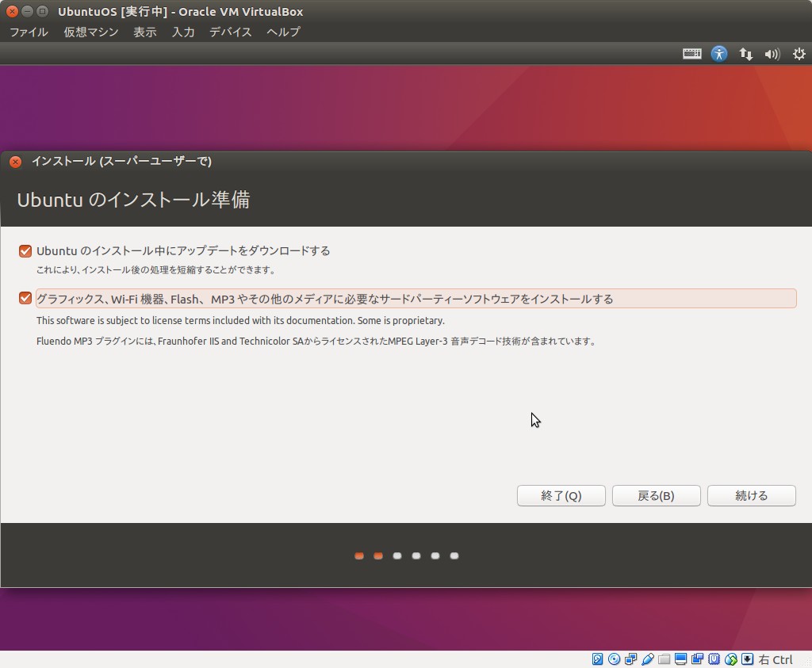812x668 pixels.
Task: Click the mouse integration globe icon
Action: pyautogui.click(x=730, y=658)
